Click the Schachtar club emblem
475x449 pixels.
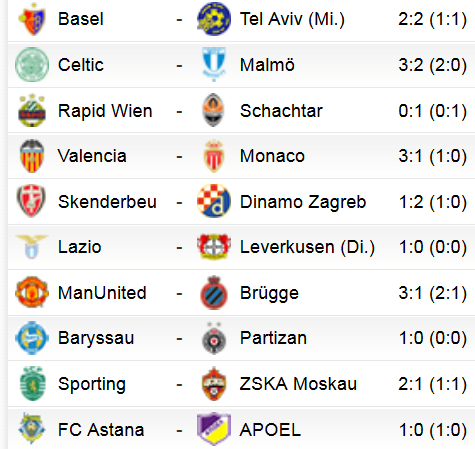point(214,110)
